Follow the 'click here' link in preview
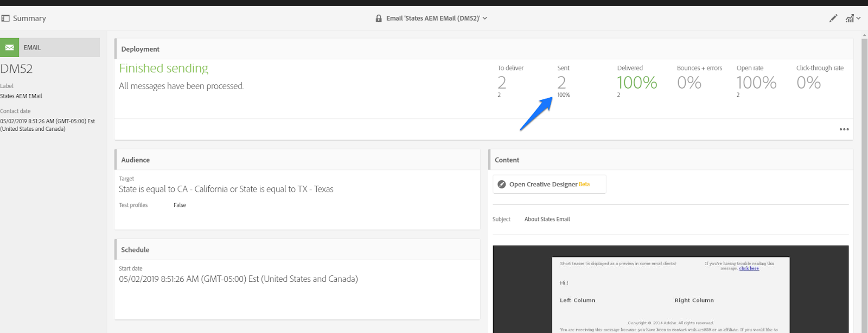Image resolution: width=868 pixels, height=333 pixels. pos(749,268)
